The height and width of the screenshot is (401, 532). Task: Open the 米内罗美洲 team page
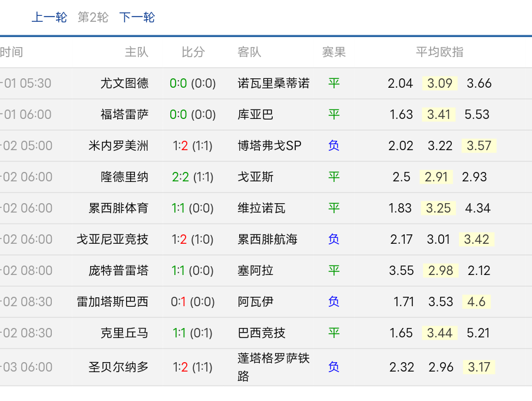point(118,145)
